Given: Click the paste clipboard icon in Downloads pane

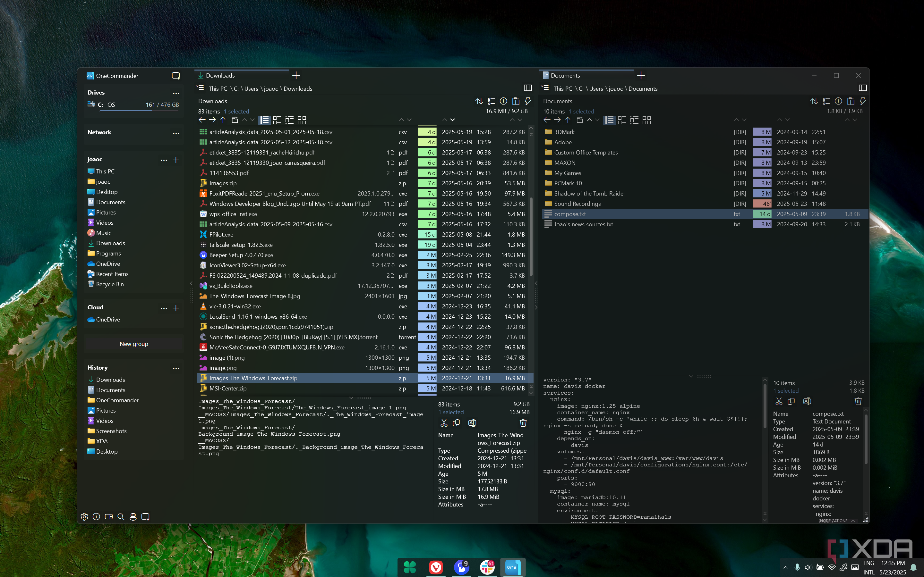Looking at the screenshot, I should pos(516,101).
